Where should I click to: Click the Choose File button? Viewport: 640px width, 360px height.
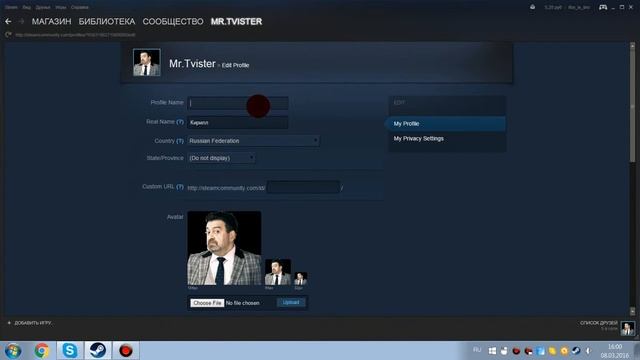click(207, 303)
